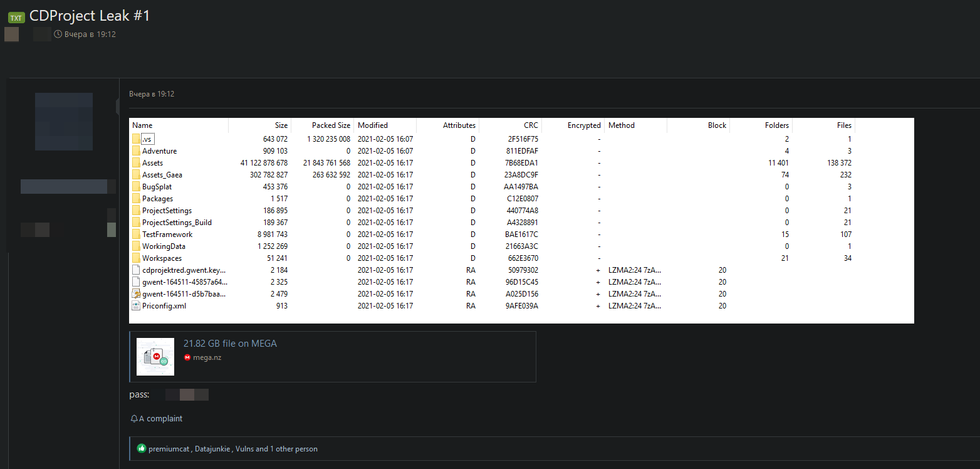
Task: Click the thread date under the title
Action: click(90, 34)
